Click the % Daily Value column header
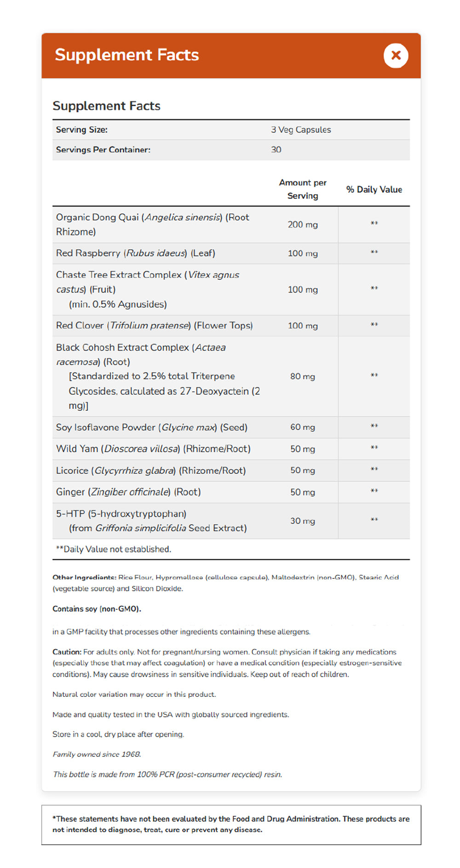460x868 pixels. pyautogui.click(x=374, y=189)
